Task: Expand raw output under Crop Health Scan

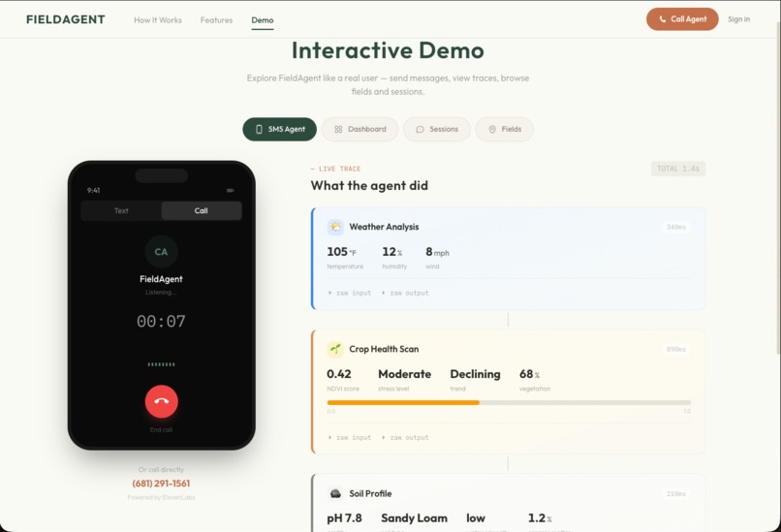Action: (x=405, y=437)
